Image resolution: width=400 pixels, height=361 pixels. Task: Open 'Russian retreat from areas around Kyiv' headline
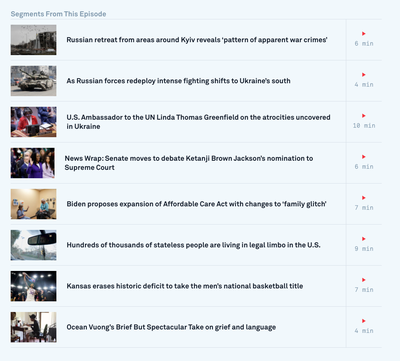coord(197,40)
